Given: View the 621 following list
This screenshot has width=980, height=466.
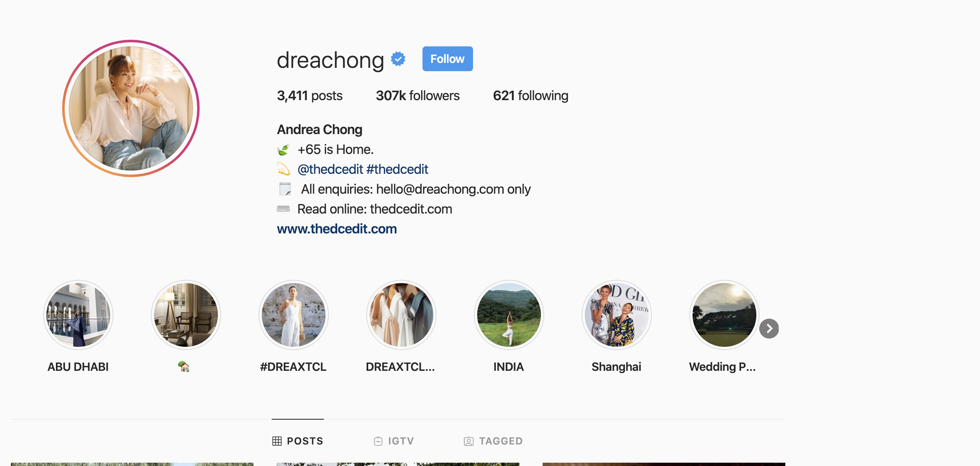Looking at the screenshot, I should 531,96.
